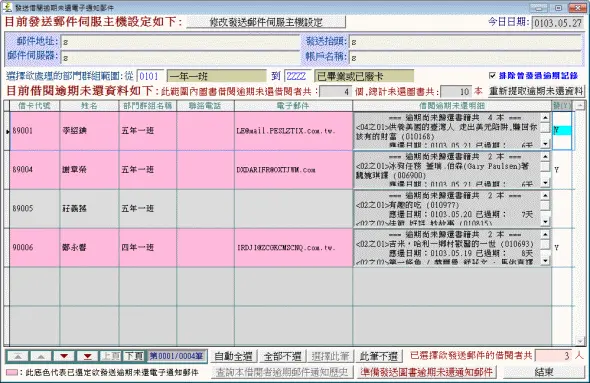Click 已畢業或已廢卡 end group name field
590x383 pixels.
point(364,76)
